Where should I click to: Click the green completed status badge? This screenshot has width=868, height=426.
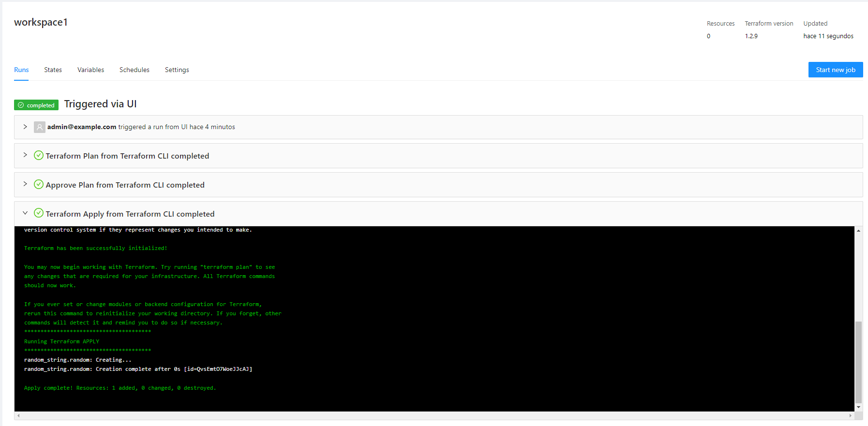(x=36, y=105)
